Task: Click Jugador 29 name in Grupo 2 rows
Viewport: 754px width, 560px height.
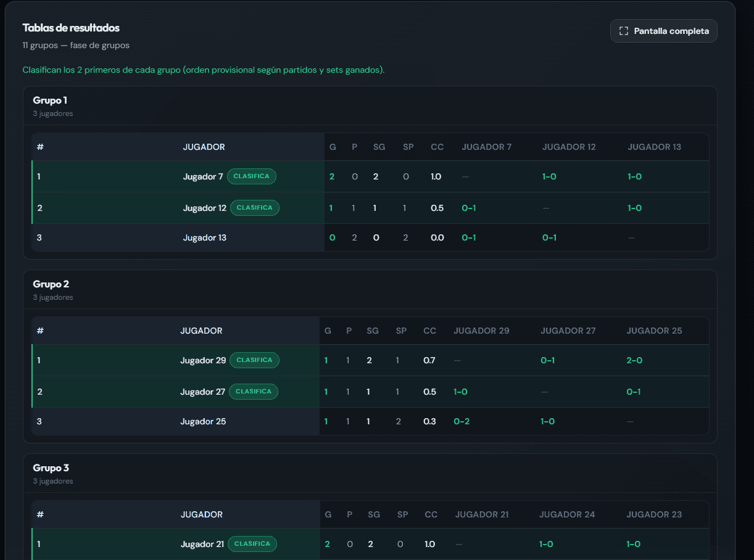Action: (203, 360)
